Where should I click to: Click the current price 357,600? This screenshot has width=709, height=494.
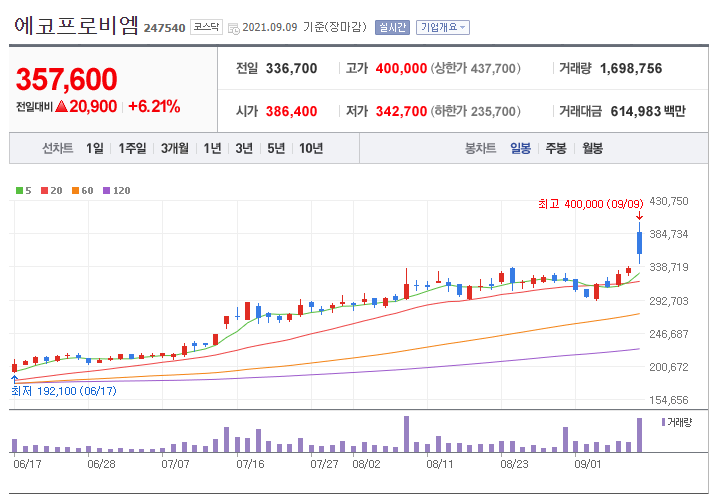[x=66, y=79]
